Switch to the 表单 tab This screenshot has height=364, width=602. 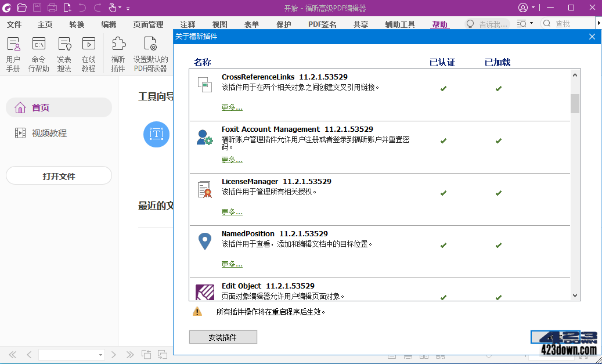coord(251,24)
